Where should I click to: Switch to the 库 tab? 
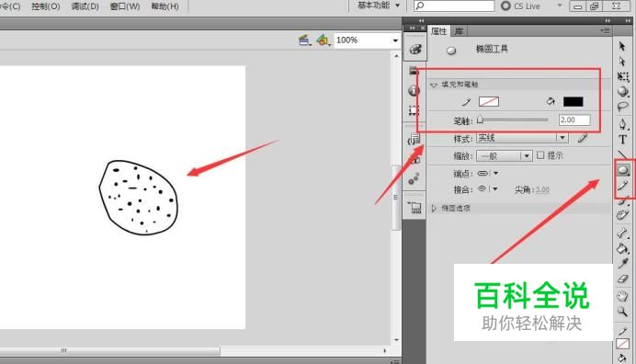tap(460, 31)
